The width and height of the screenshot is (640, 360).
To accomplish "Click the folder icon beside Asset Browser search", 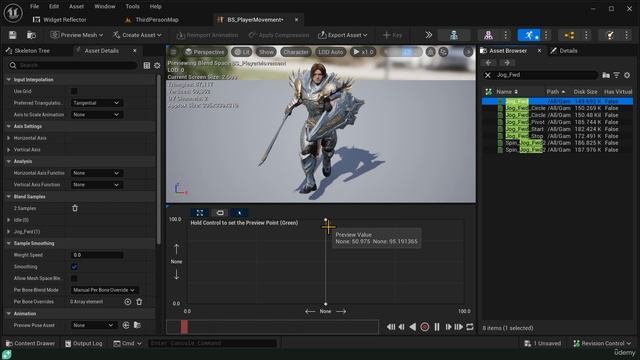I will pyautogui.click(x=606, y=75).
